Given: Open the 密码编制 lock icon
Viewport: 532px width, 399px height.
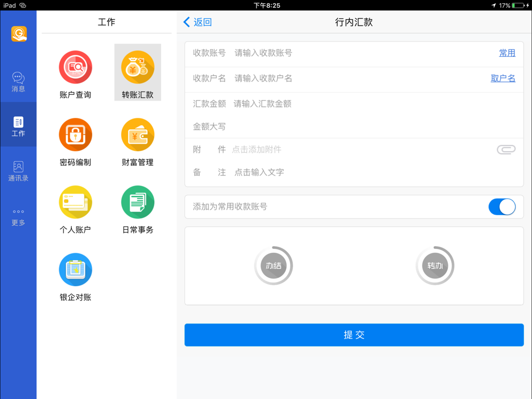Looking at the screenshot, I should [x=76, y=135].
